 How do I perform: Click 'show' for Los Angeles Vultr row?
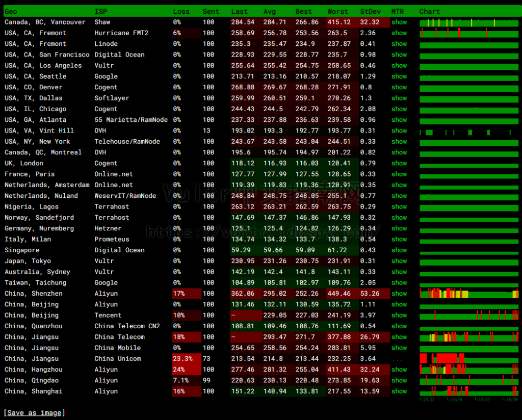tap(399, 66)
